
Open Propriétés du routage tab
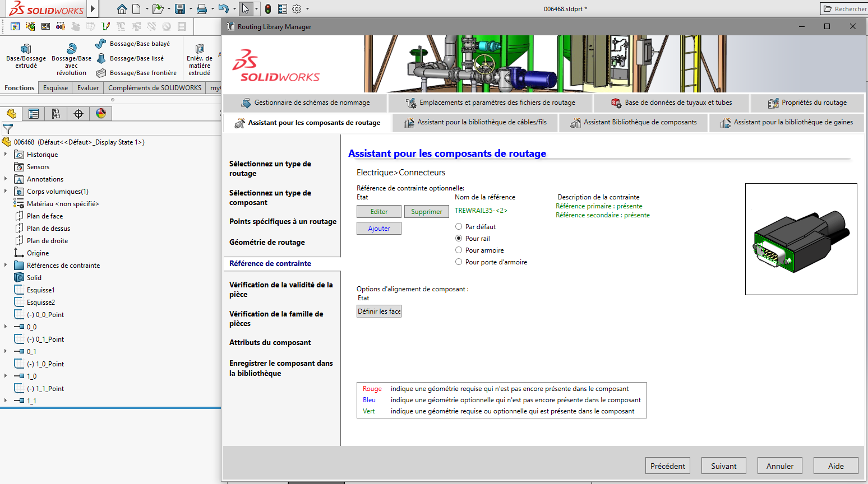click(807, 103)
